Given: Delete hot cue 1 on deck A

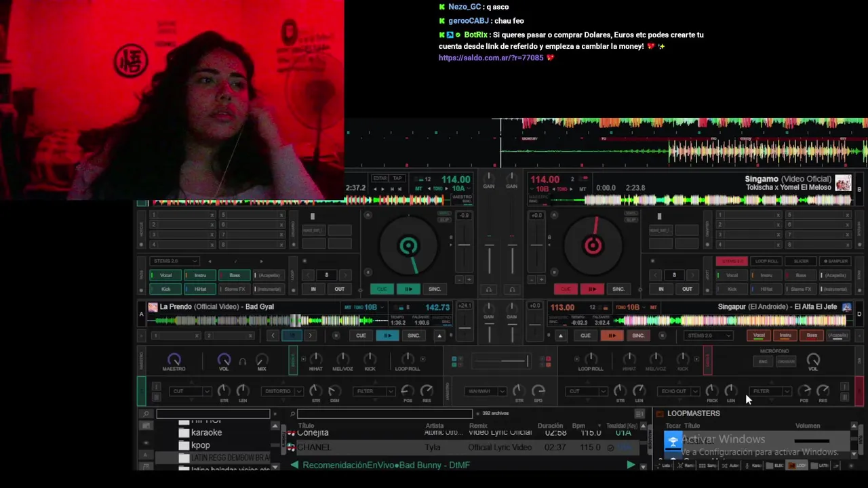Looking at the screenshot, I should (212, 216).
